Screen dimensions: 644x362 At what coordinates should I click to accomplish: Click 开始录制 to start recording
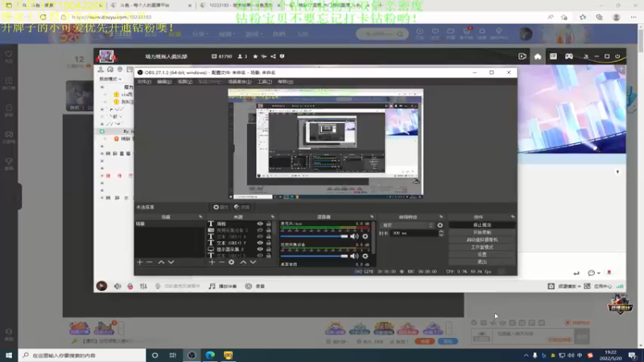point(481,232)
